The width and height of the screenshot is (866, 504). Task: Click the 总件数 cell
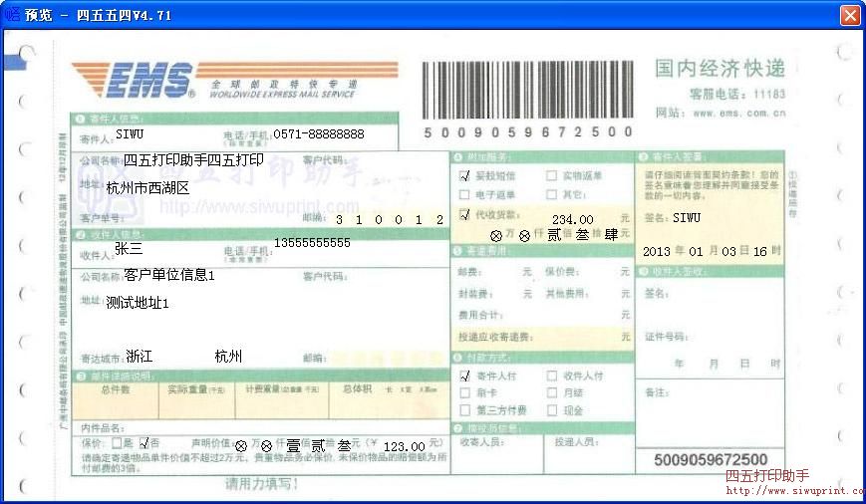(x=115, y=400)
